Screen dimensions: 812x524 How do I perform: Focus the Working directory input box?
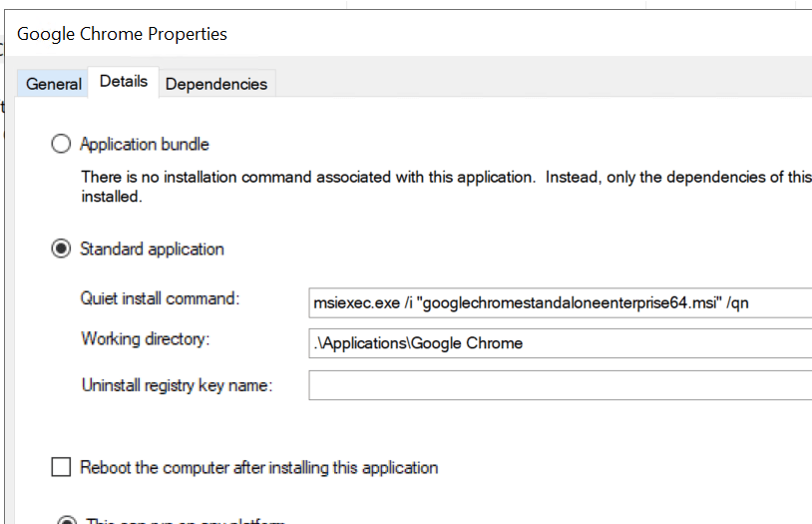[x=559, y=343]
